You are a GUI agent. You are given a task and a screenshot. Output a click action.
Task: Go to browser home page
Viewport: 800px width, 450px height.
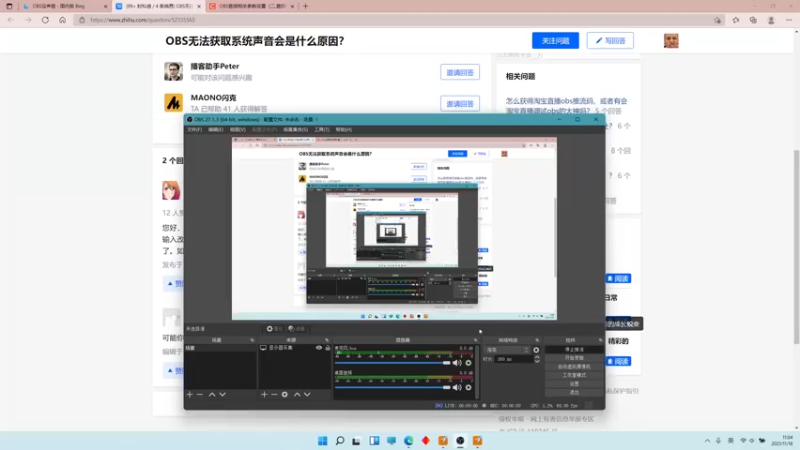pyautogui.click(x=62, y=20)
